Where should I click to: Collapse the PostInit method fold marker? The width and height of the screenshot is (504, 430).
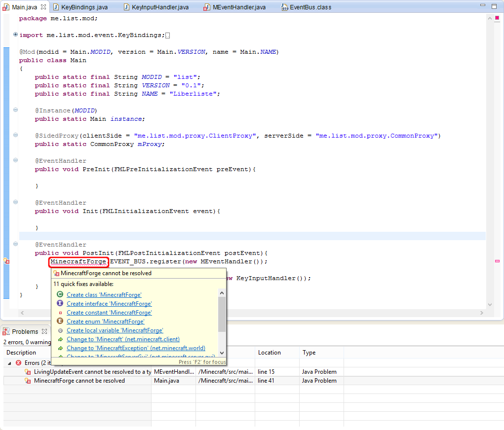click(15, 244)
